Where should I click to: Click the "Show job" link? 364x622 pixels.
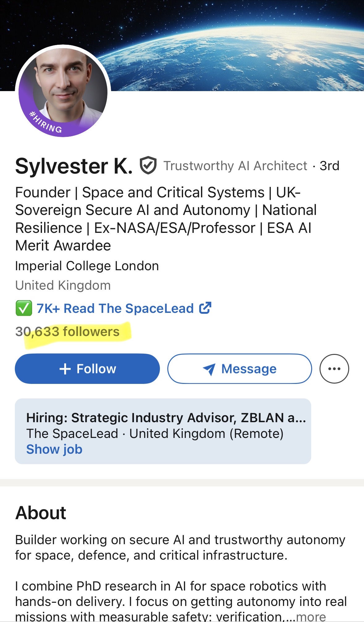point(54,449)
